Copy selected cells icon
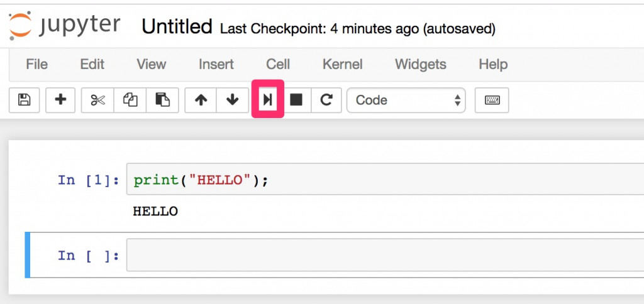Image resolution: width=644 pixels, height=304 pixels. point(130,100)
